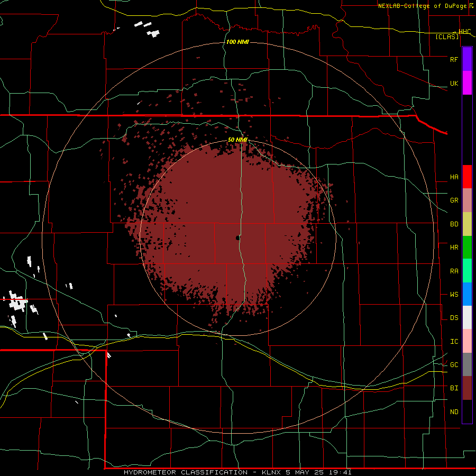
Task: Click the RA legend label
Action: (x=454, y=271)
